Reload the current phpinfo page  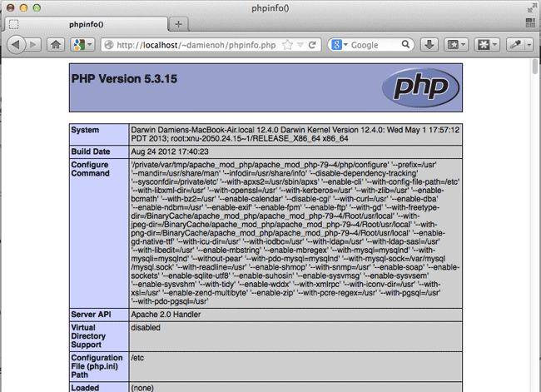(312, 45)
